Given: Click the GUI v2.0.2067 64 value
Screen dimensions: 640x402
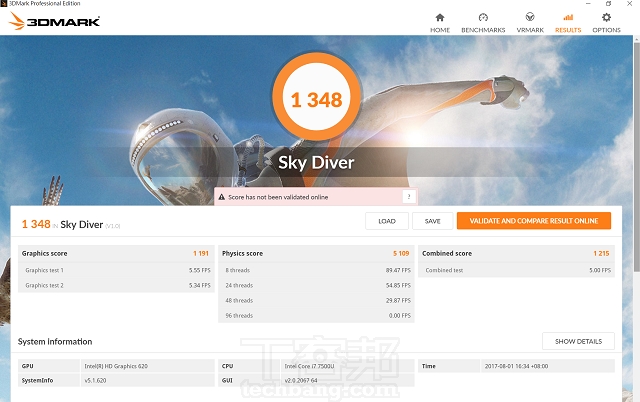Looking at the screenshot, I should (301, 380).
